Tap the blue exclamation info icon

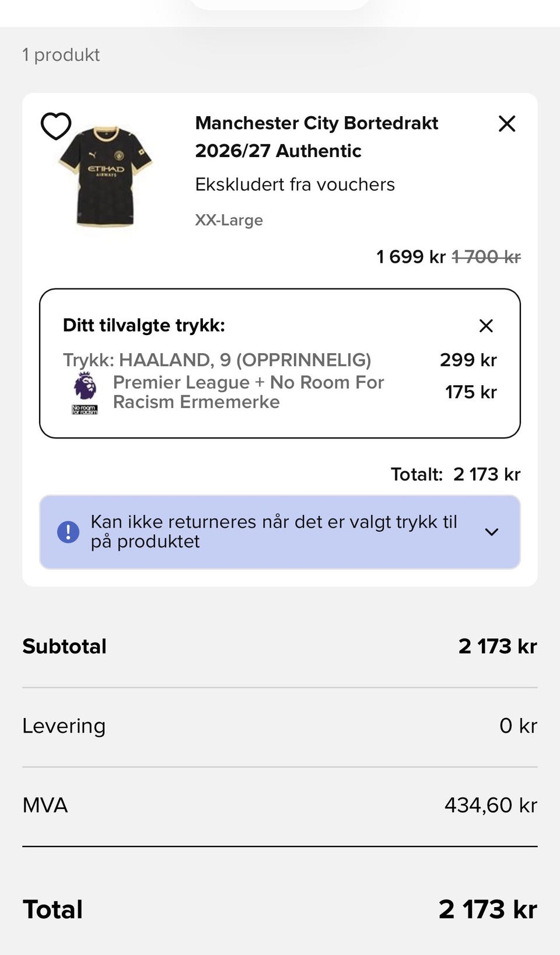click(x=68, y=532)
